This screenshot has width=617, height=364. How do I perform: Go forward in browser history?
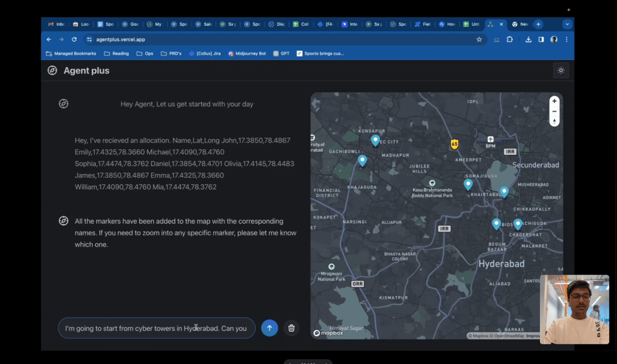[61, 39]
